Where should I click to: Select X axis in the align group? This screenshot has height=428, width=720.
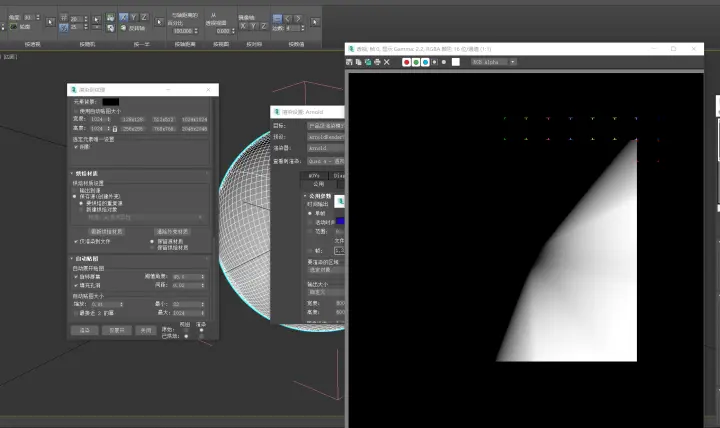coord(124,17)
